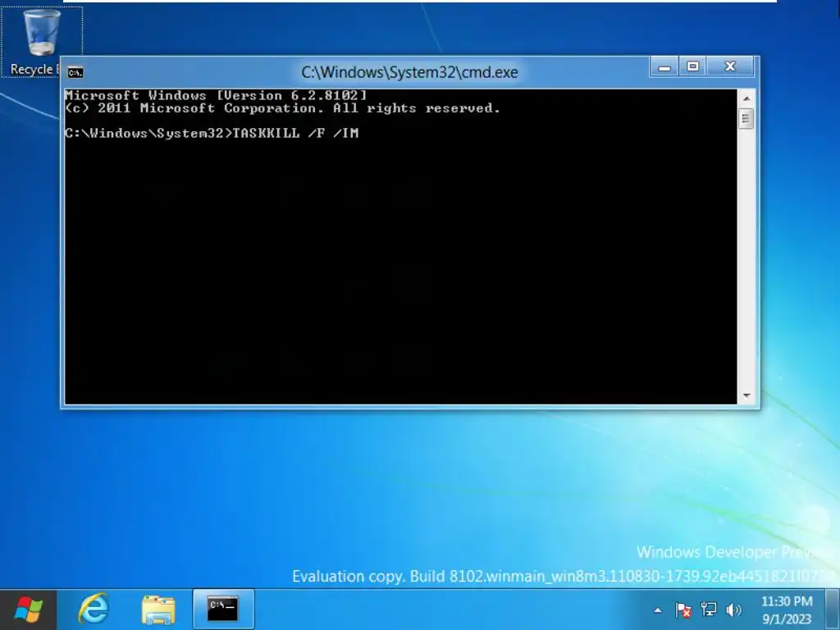Select the cmd.exe taskbar button
This screenshot has width=840, height=630.
(x=223, y=609)
